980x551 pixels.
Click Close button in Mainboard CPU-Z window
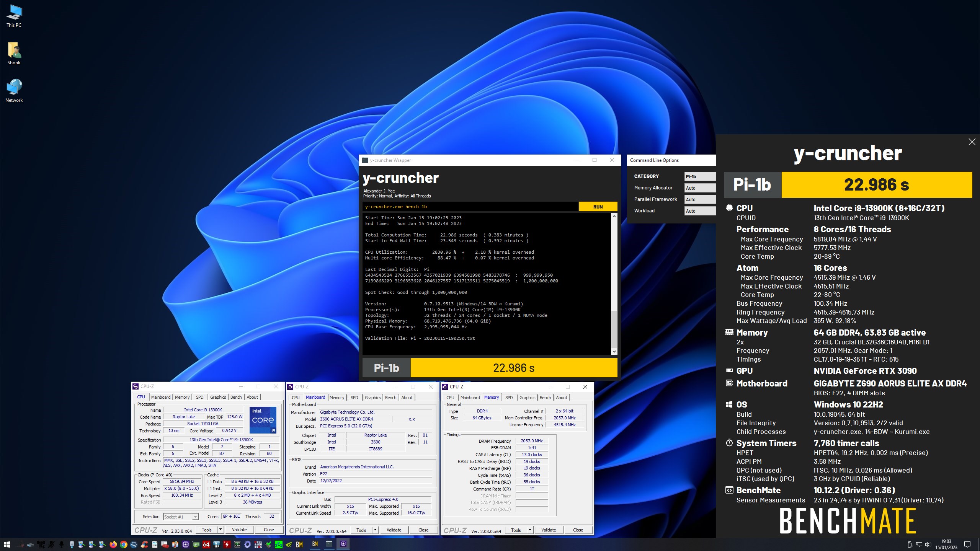click(423, 530)
